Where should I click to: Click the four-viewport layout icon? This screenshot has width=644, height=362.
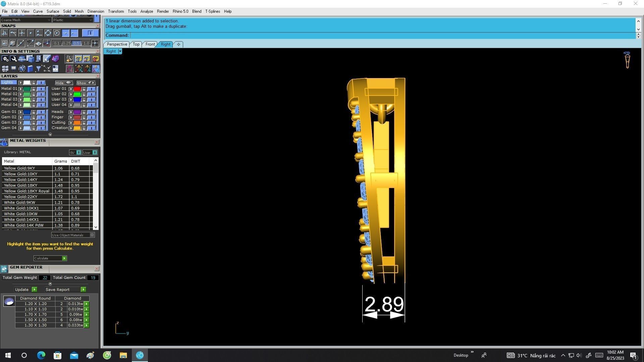5,69
